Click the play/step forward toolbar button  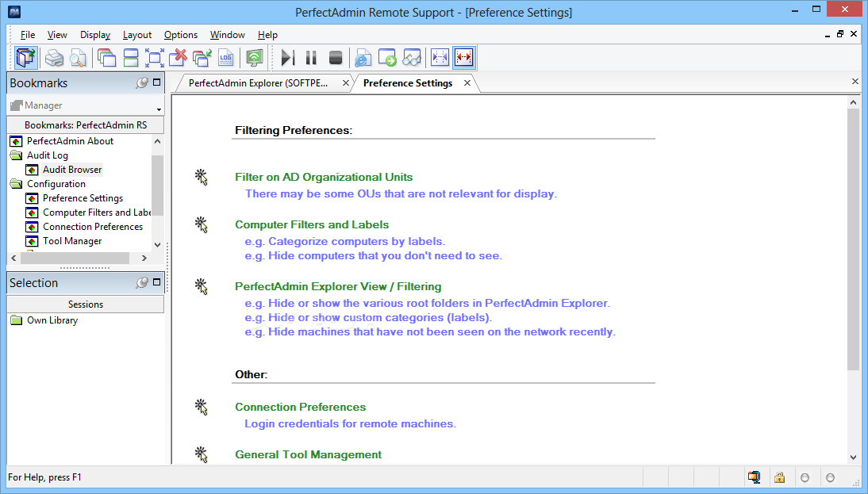(287, 58)
